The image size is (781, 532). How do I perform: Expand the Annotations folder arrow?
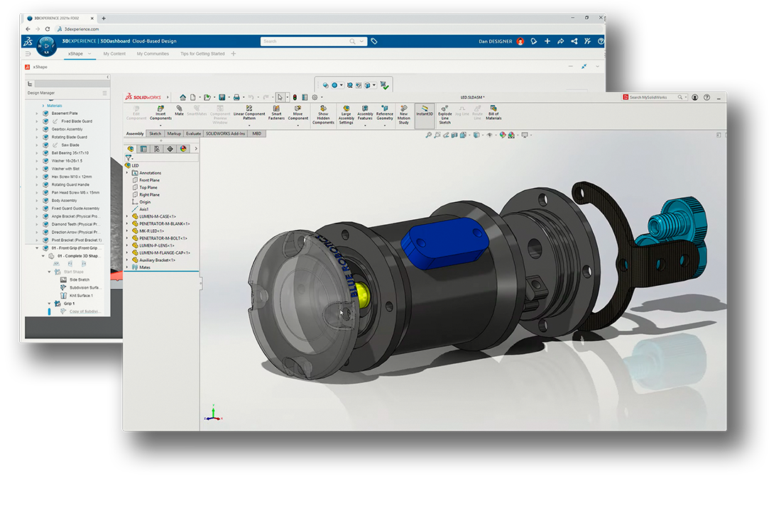pyautogui.click(x=128, y=172)
